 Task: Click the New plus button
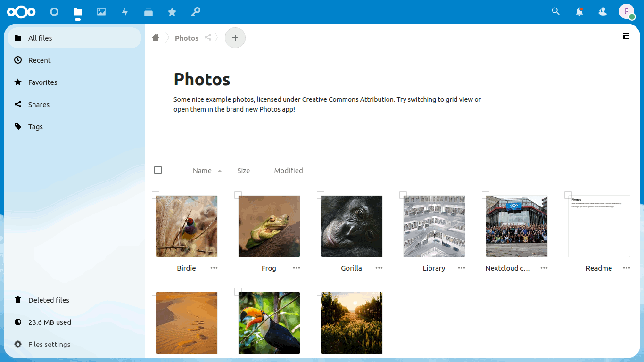[235, 38]
